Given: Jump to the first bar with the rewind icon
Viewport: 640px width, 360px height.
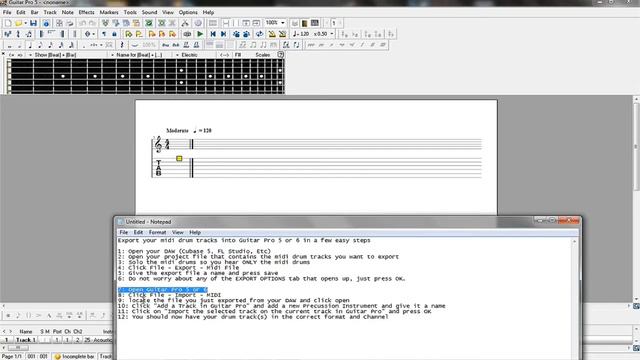Looking at the screenshot, I should point(213,34).
